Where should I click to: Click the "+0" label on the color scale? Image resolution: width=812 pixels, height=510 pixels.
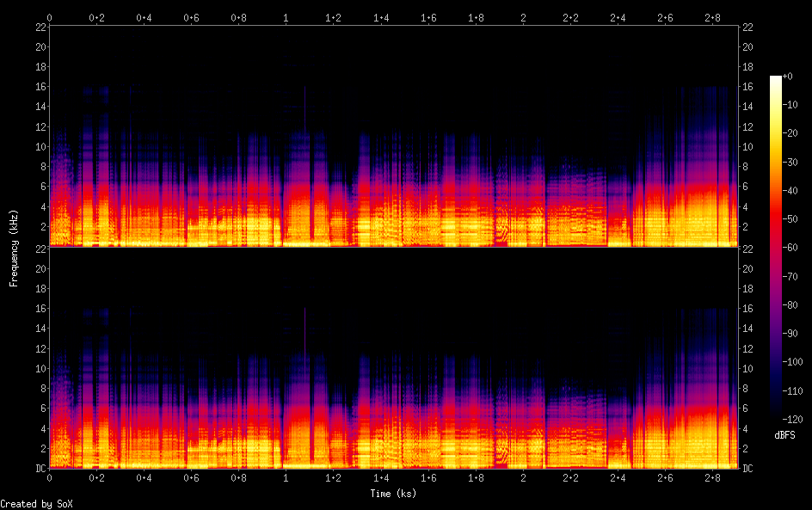click(788, 77)
